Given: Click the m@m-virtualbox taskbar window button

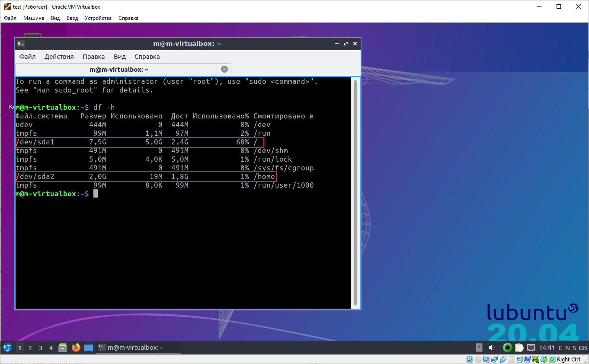Looking at the screenshot, I should pos(138,348).
